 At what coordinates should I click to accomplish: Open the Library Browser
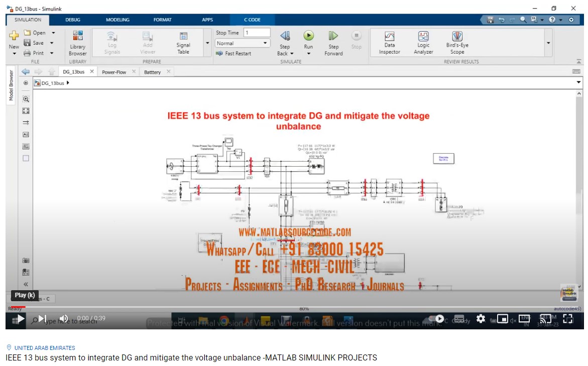pos(78,43)
